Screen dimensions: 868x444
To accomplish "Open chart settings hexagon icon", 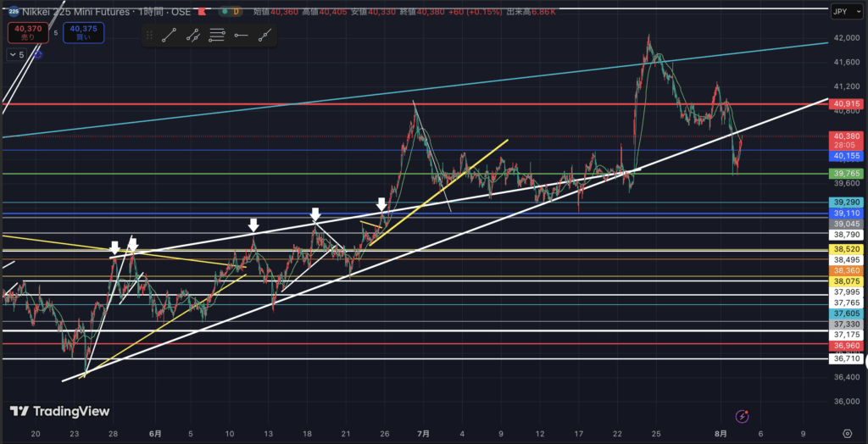I will 847,434.
